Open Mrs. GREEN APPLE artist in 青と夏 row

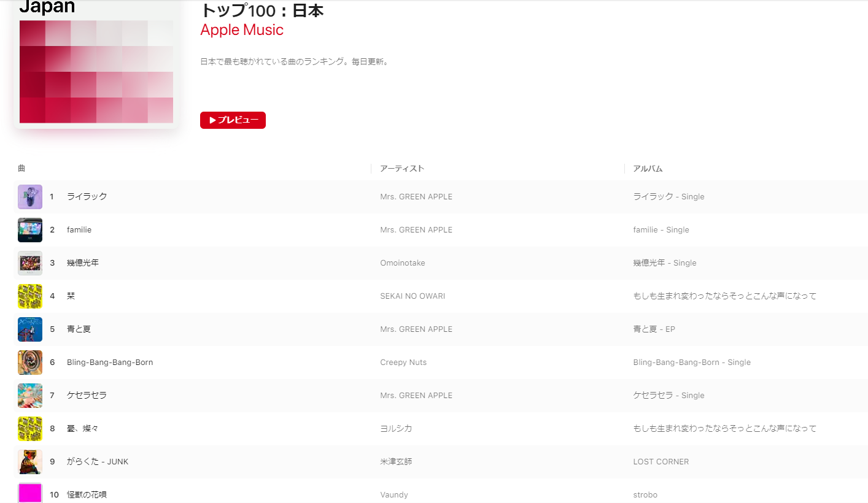(x=416, y=329)
